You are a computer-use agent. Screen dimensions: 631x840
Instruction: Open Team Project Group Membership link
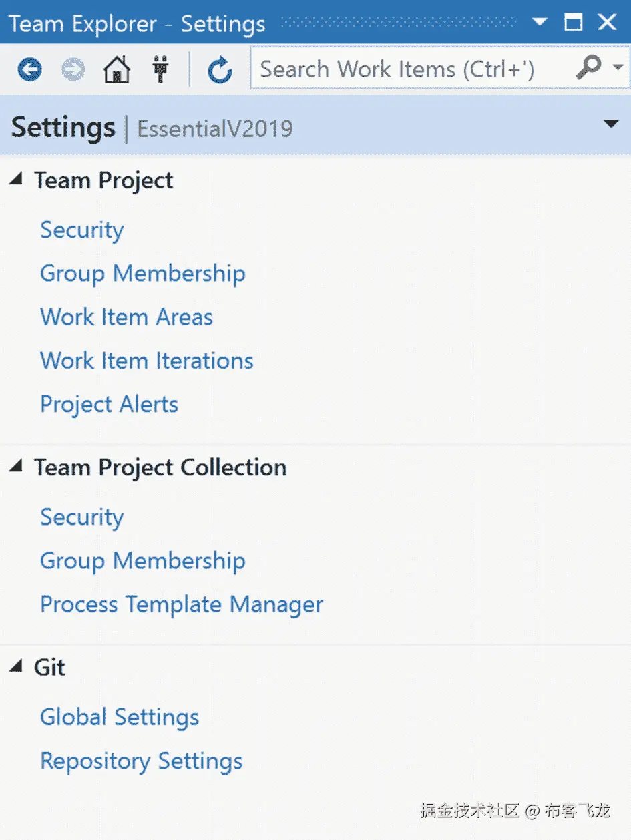(143, 274)
